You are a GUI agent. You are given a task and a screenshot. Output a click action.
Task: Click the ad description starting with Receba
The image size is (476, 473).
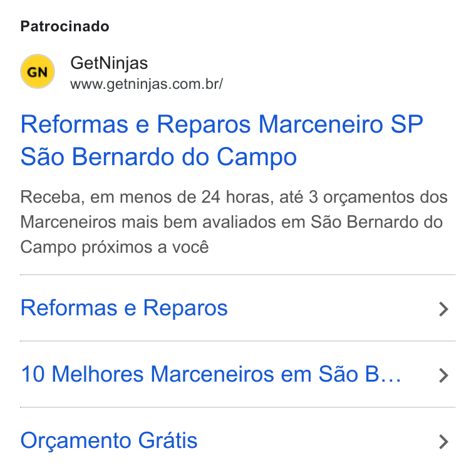pos(234,222)
